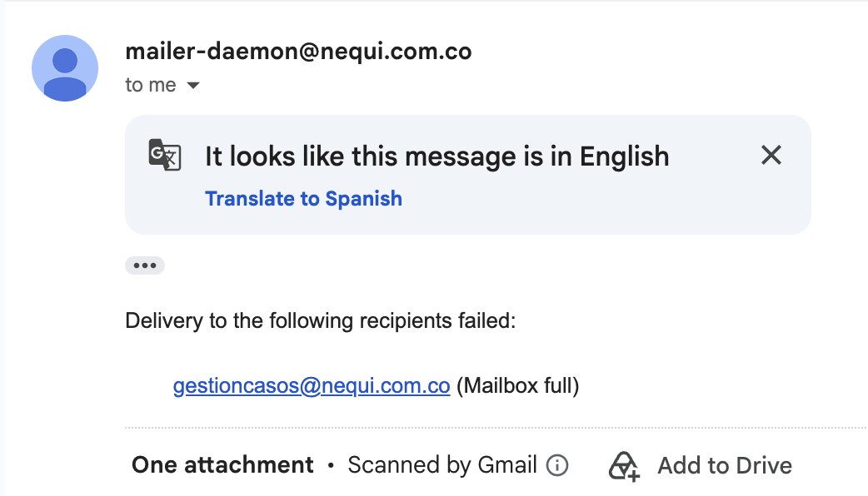Click the Add to Drive text label
The image size is (868, 496).
(725, 465)
